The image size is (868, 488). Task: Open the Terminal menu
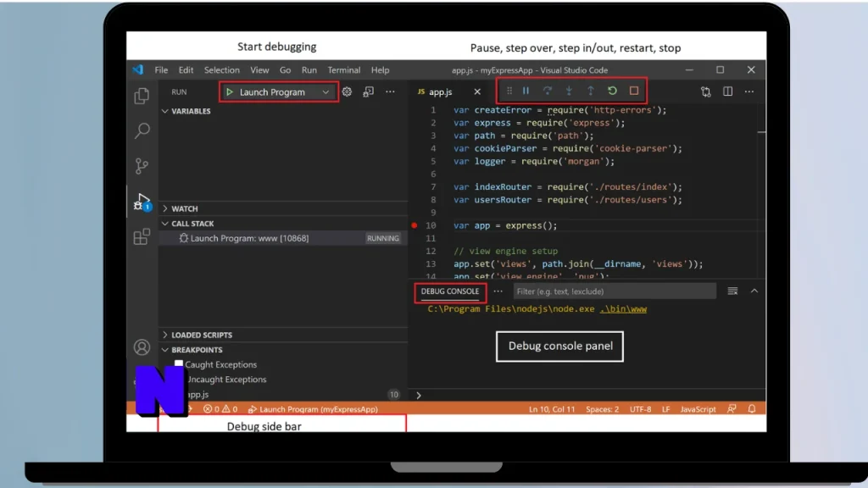pos(344,70)
